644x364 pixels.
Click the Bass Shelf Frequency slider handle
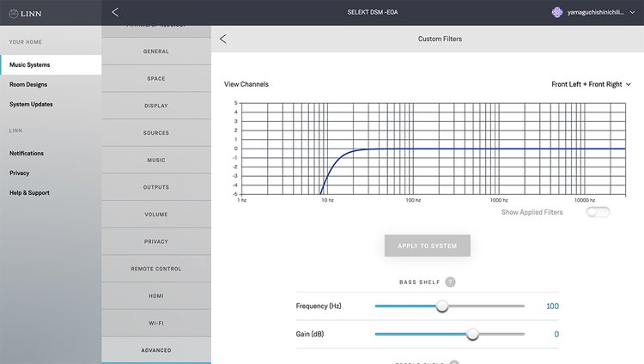click(442, 306)
